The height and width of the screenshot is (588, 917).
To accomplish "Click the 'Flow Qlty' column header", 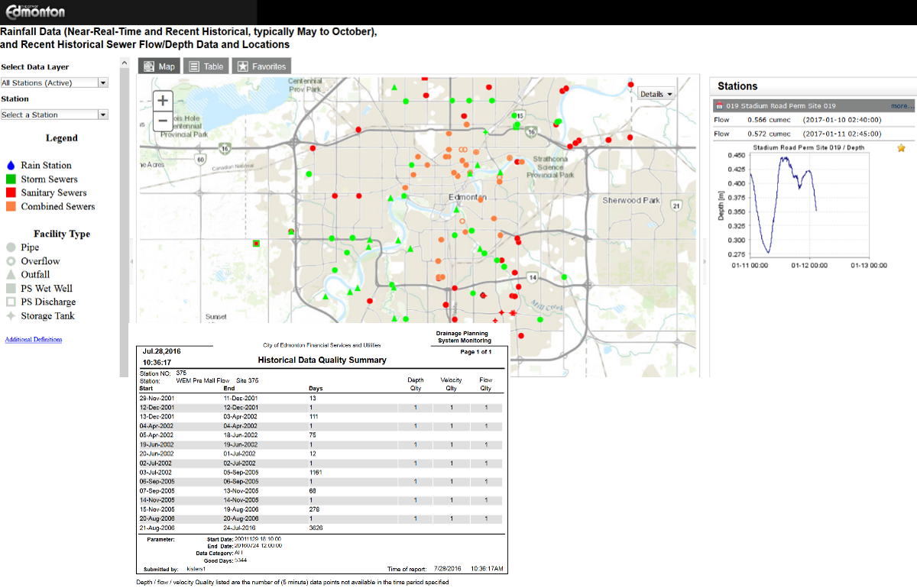I will point(486,383).
